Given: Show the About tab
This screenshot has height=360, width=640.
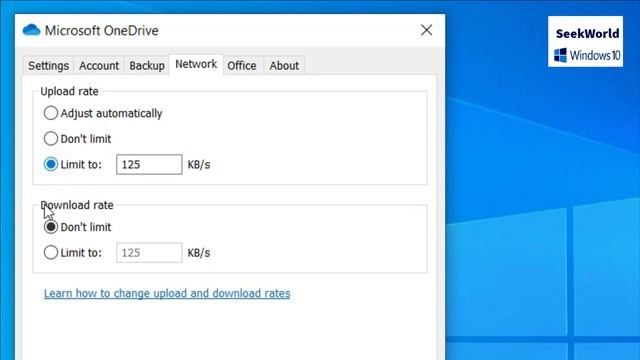Looking at the screenshot, I should click(x=284, y=66).
